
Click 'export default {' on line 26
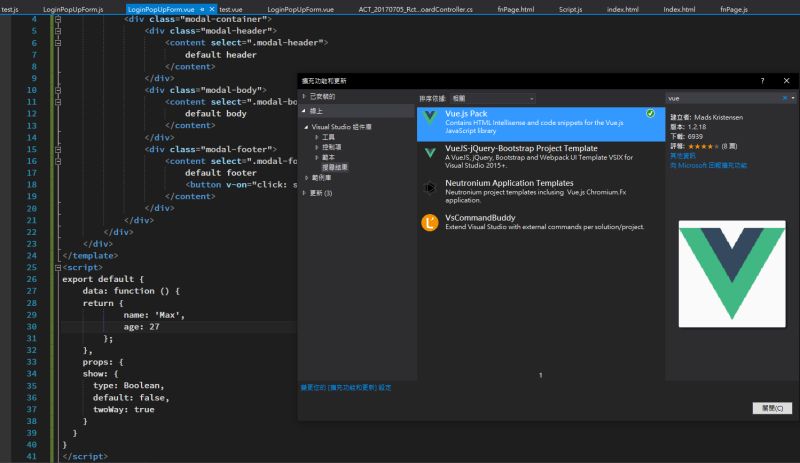(103, 279)
